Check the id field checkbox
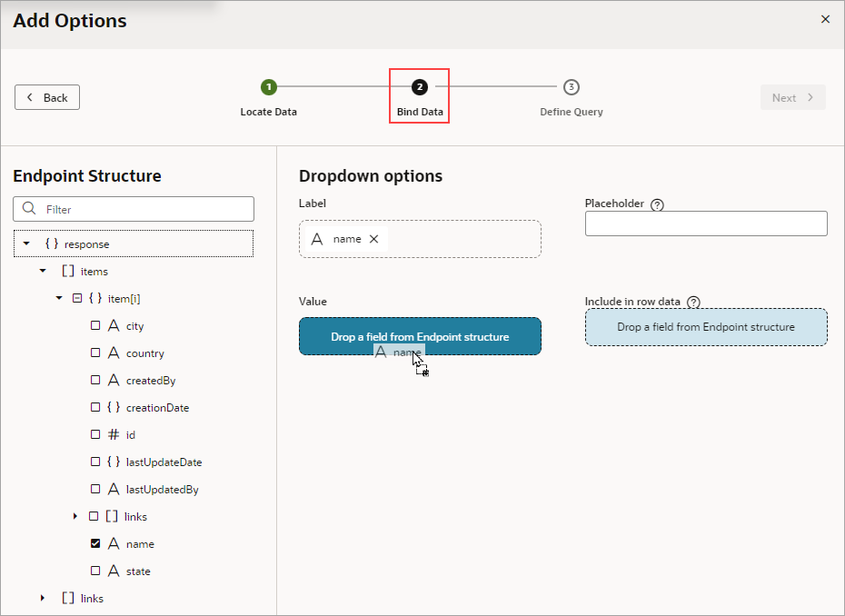The height and width of the screenshot is (616, 845). (95, 434)
